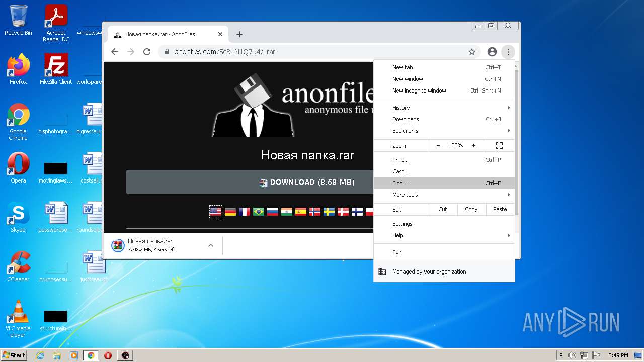Viewport: 644px width, 362px height.
Task: Click the DOWNLOAD (8.58 MB) button
Action: 250,182
